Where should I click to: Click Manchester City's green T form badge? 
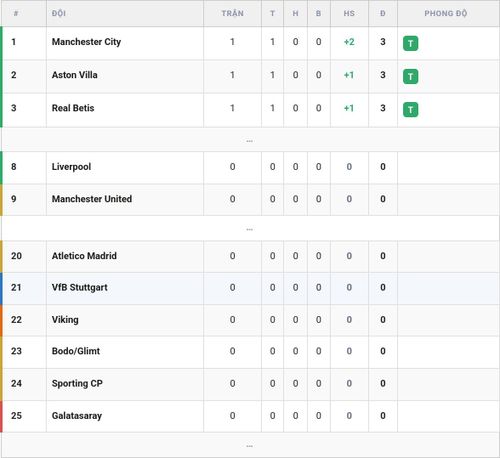tap(410, 43)
